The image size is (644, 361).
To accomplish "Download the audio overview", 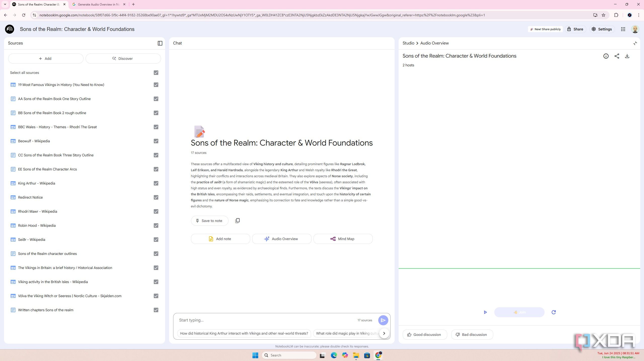I will point(627,56).
